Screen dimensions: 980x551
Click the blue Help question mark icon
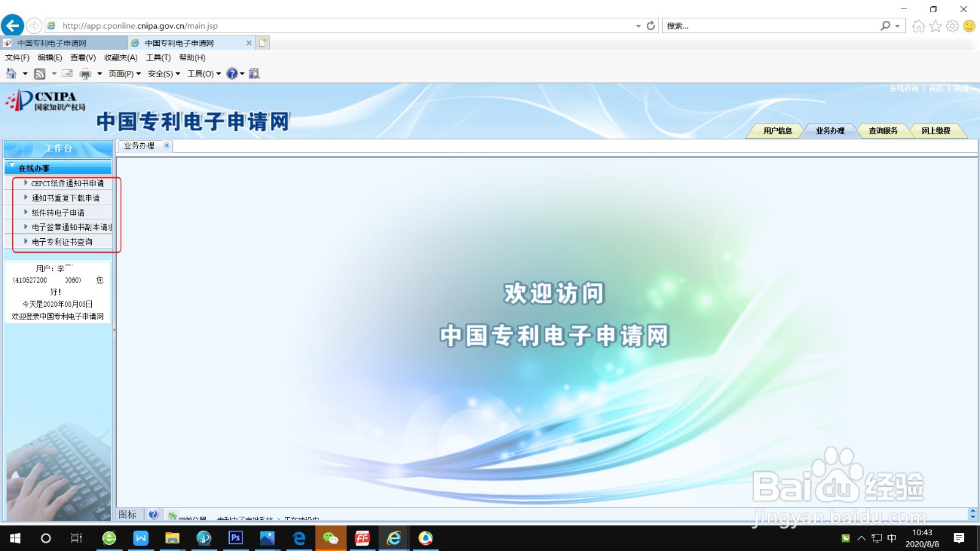[x=232, y=73]
